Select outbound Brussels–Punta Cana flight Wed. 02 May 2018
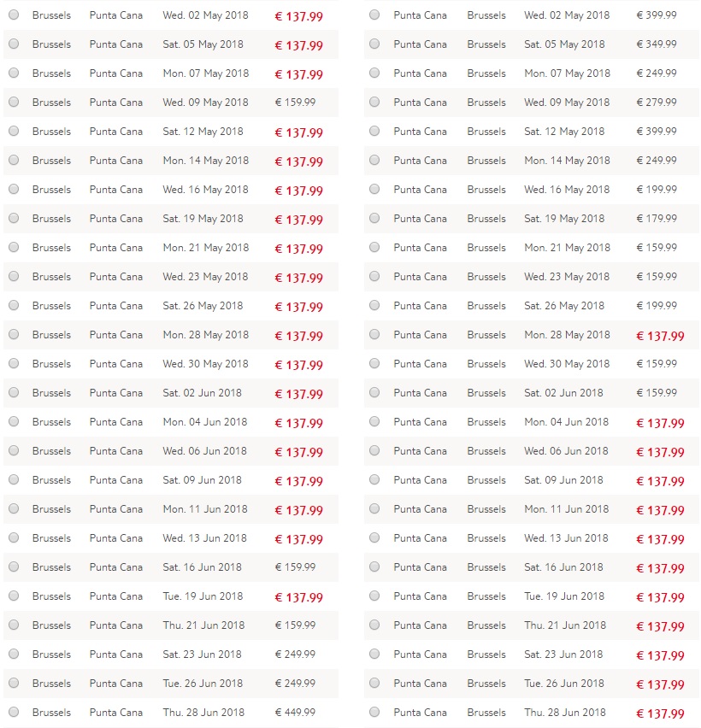Screen dimensions: 701x728 click(x=14, y=15)
